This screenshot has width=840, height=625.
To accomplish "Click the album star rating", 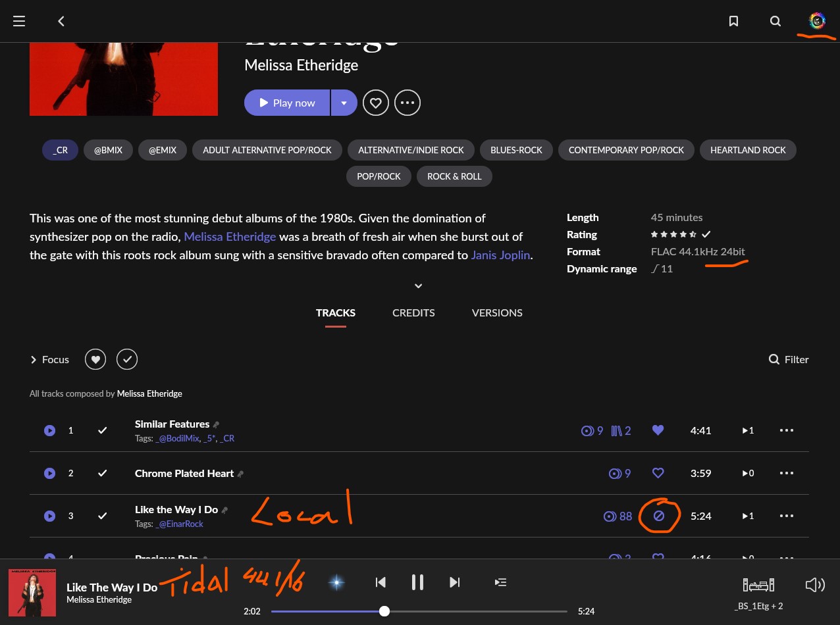I will 675,234.
